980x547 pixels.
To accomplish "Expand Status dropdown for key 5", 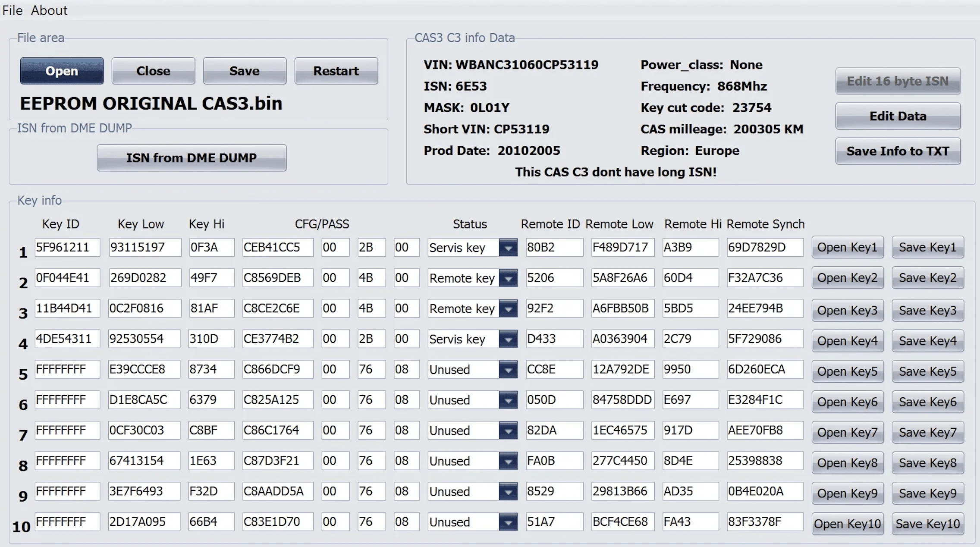I will (x=508, y=370).
